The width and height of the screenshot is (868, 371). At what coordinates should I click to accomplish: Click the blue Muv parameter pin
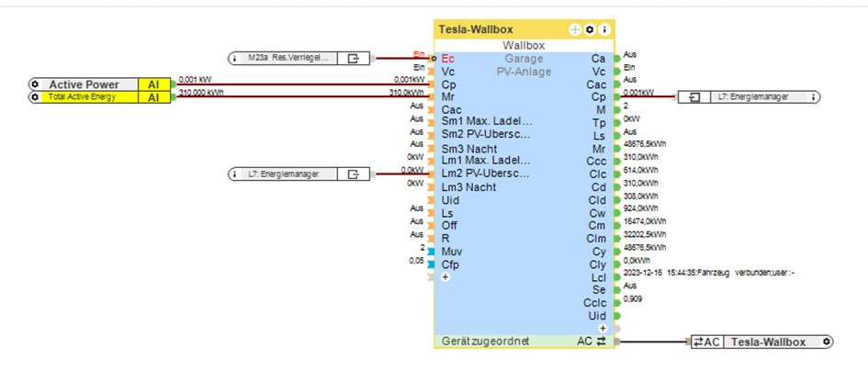coord(431,252)
